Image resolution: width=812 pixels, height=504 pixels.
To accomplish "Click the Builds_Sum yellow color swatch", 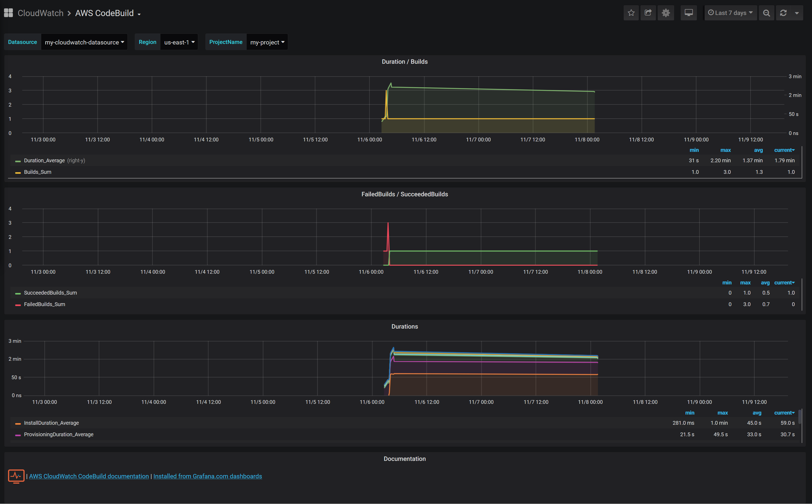I will (x=18, y=172).
